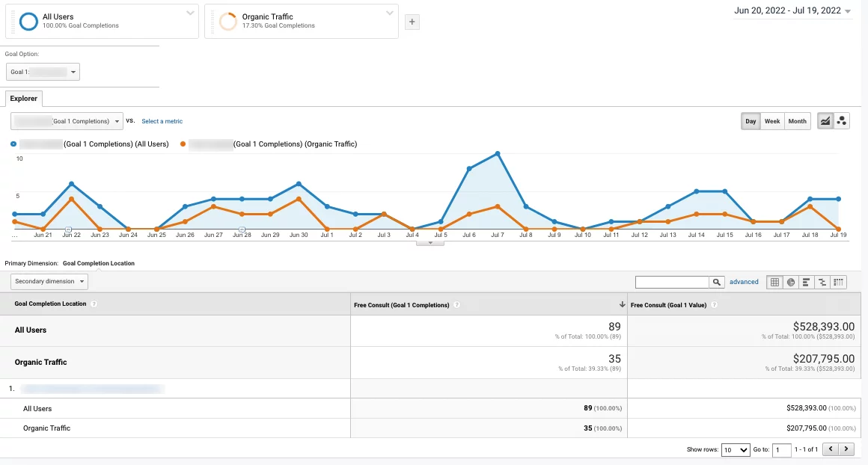The height and width of the screenshot is (465, 868).
Task: Open the advanced filter link
Action: [744, 282]
